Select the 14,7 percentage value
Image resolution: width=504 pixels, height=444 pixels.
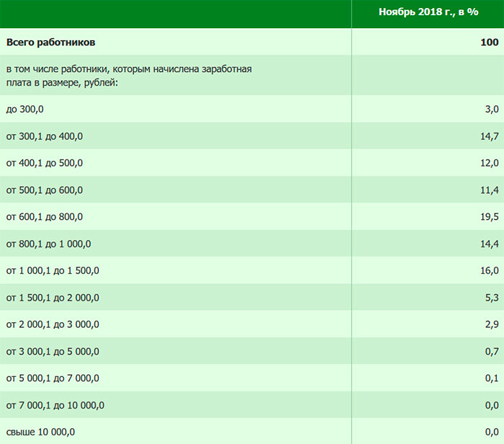pyautogui.click(x=489, y=136)
